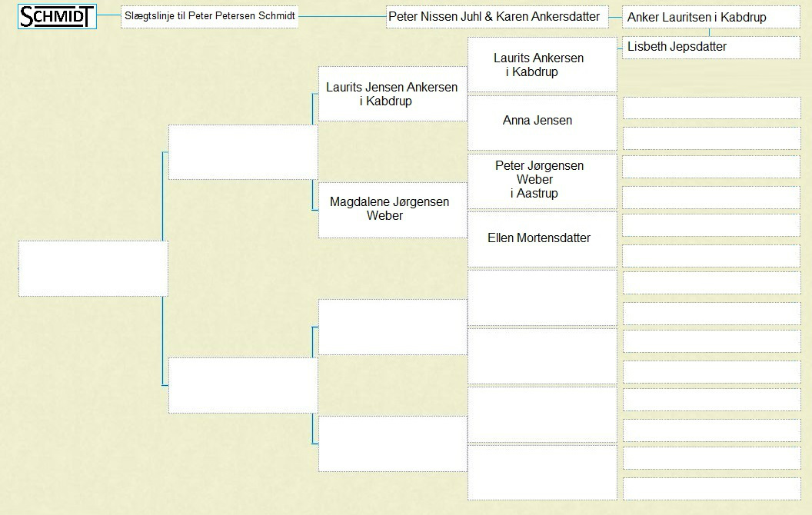Click the SCHMIDT logo
The image size is (812, 515).
[57, 17]
